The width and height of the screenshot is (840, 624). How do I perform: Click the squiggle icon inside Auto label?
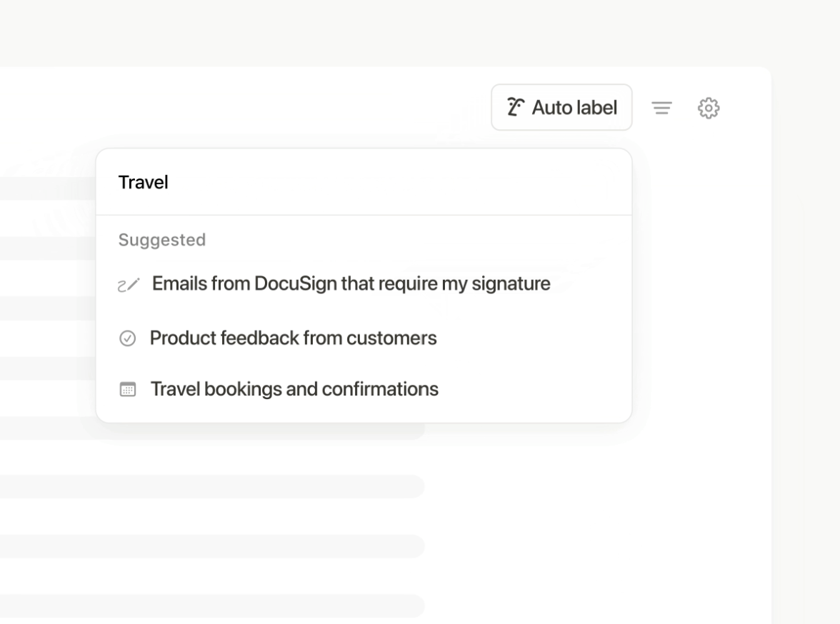pyautogui.click(x=516, y=107)
